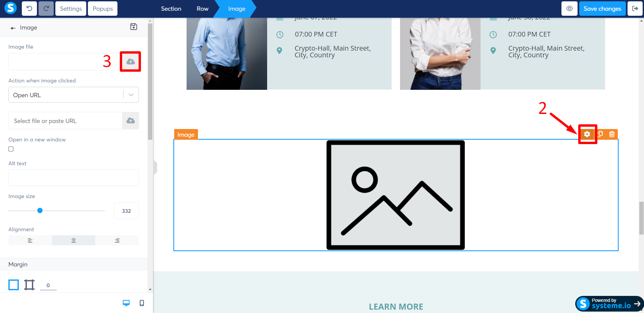Open the Popups menu
This screenshot has height=313, width=644.
point(102,8)
